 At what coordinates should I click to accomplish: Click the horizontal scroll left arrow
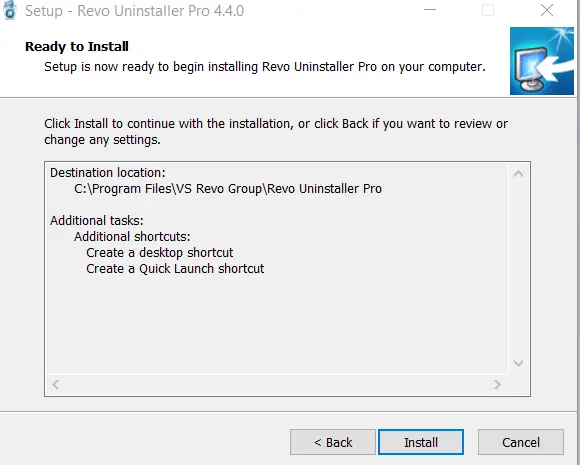56,384
